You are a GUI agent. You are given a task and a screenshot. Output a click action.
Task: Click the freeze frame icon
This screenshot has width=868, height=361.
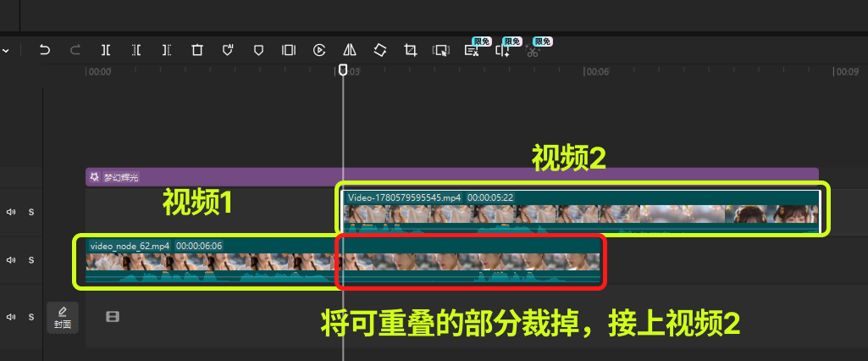(x=289, y=50)
